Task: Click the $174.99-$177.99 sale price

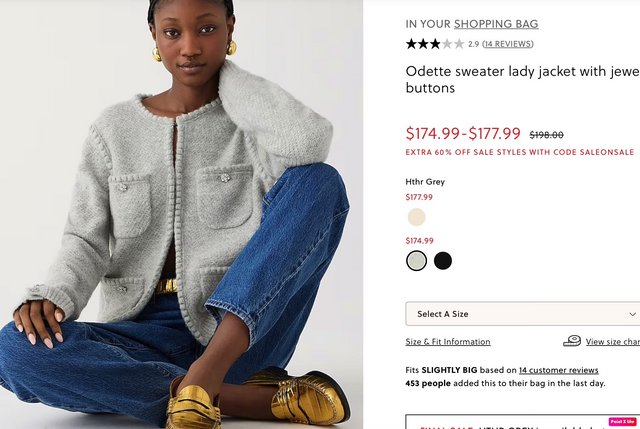Action: point(463,133)
